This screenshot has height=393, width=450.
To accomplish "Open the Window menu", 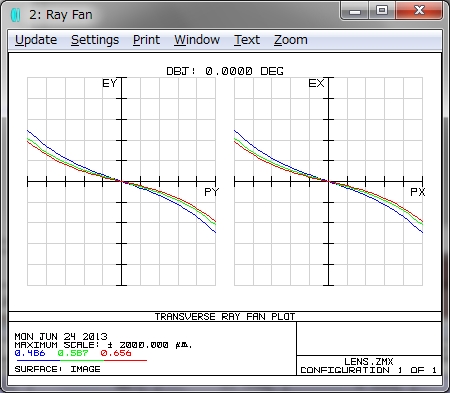I will tap(197, 40).
